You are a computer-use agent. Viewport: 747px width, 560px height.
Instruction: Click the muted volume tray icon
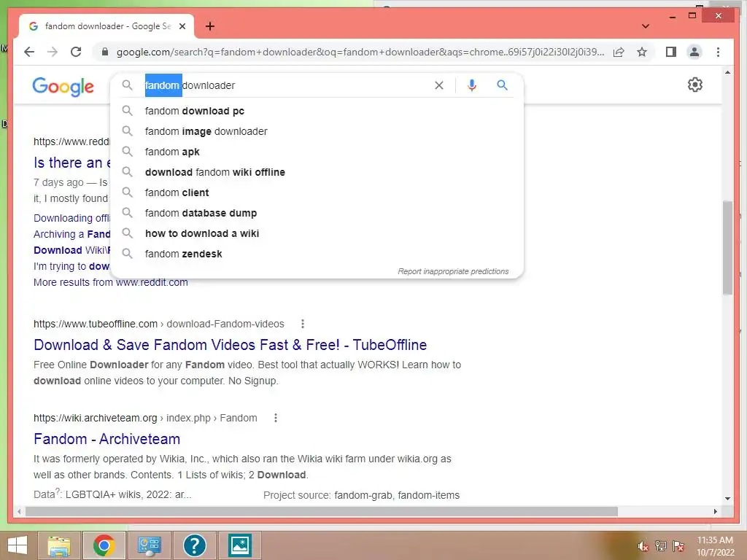pos(643,546)
